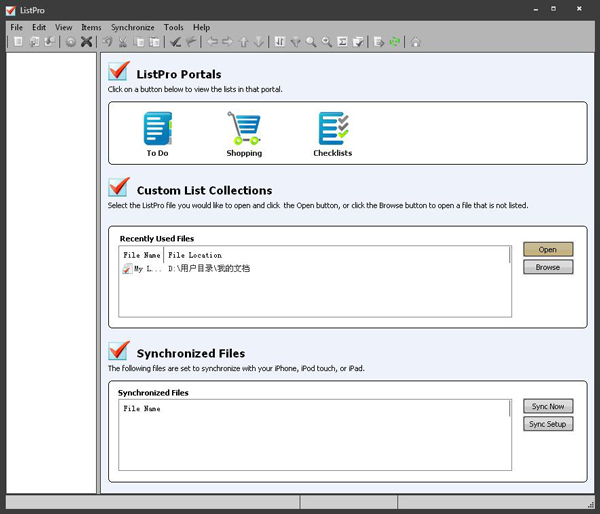Click the export arrow toolbar icon
This screenshot has height=514, width=600.
(x=379, y=41)
